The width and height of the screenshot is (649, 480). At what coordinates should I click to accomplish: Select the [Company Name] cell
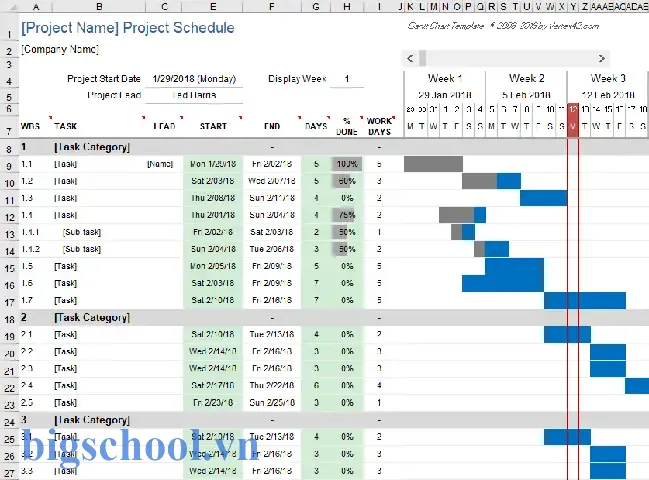[60, 50]
